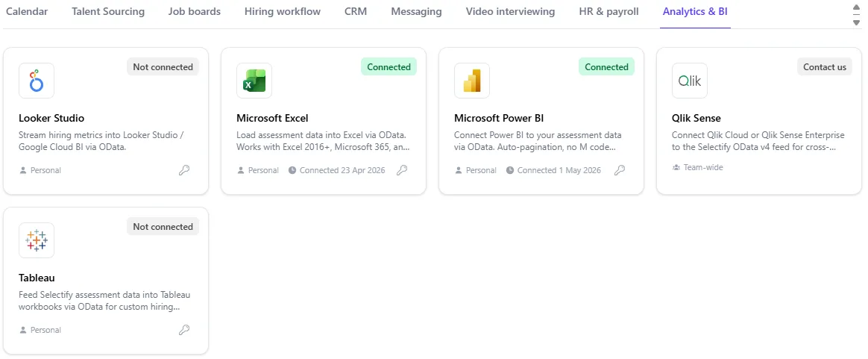868x359 pixels.
Task: Click 'Personal' label on Microsoft Excel card
Action: pyautogui.click(x=263, y=170)
